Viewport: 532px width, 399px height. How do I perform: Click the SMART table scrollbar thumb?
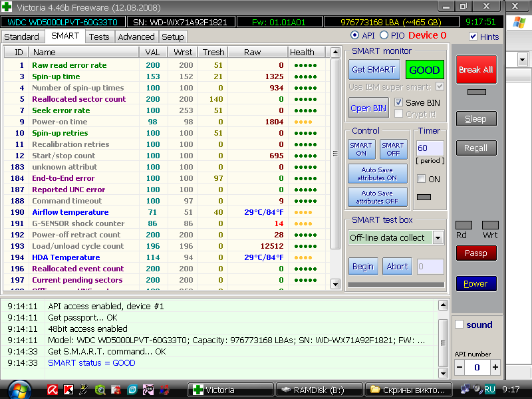(x=335, y=154)
